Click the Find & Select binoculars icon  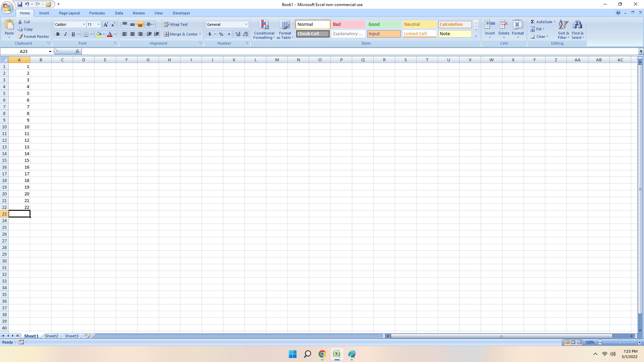577,25
